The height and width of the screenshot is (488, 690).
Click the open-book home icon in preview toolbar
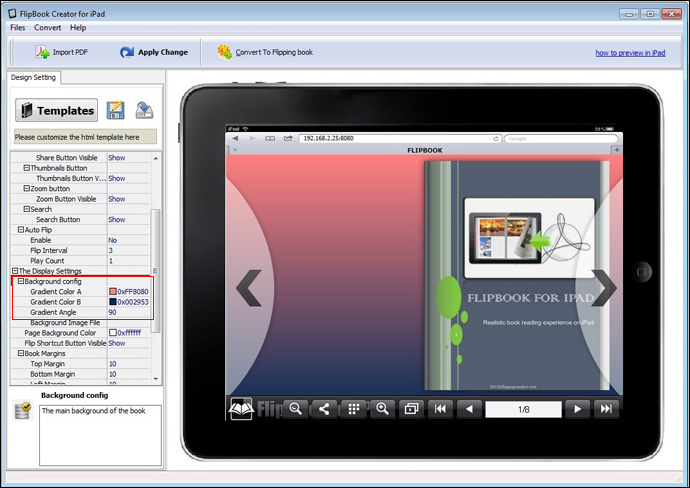point(241,409)
